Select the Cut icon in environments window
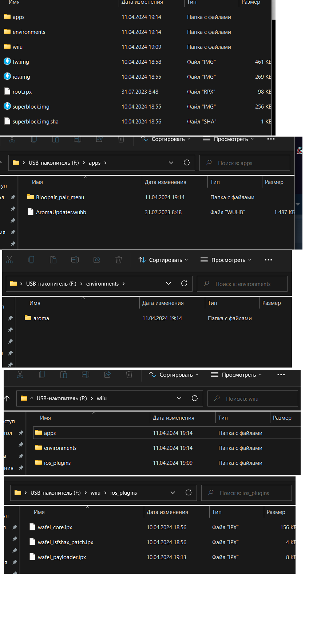Image resolution: width=313 pixels, height=644 pixels. 9,260
